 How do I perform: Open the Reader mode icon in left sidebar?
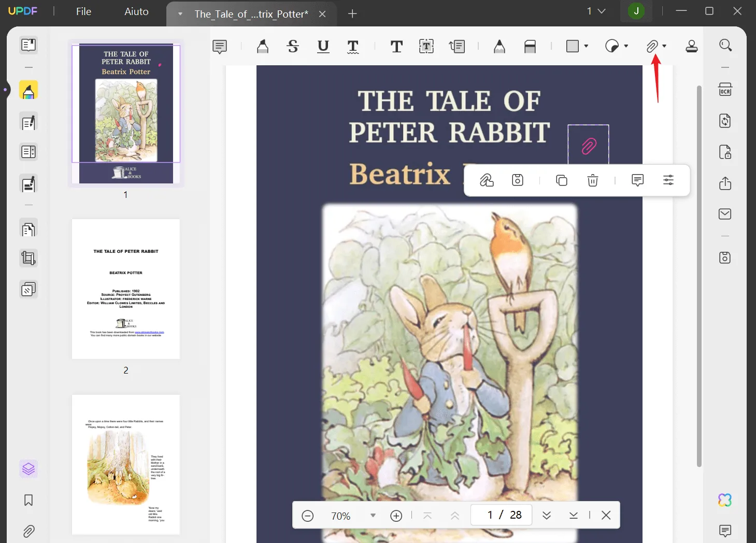[x=28, y=45]
